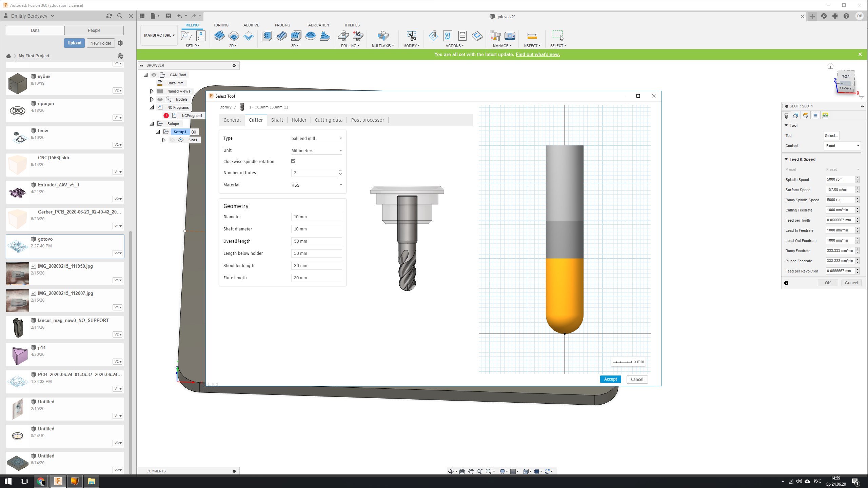
Task: Expand the Named Views tree node
Action: [152, 91]
